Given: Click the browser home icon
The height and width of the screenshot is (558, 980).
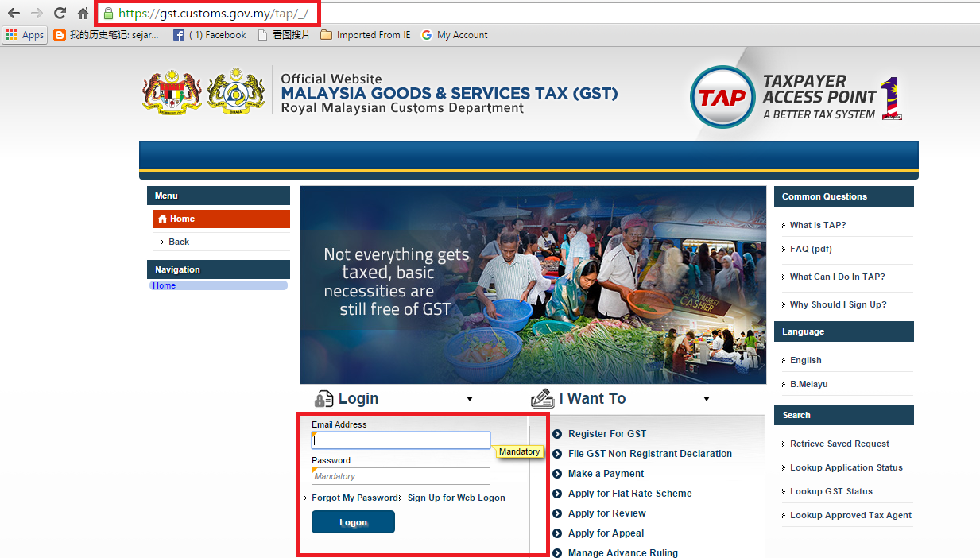Looking at the screenshot, I should click(83, 14).
